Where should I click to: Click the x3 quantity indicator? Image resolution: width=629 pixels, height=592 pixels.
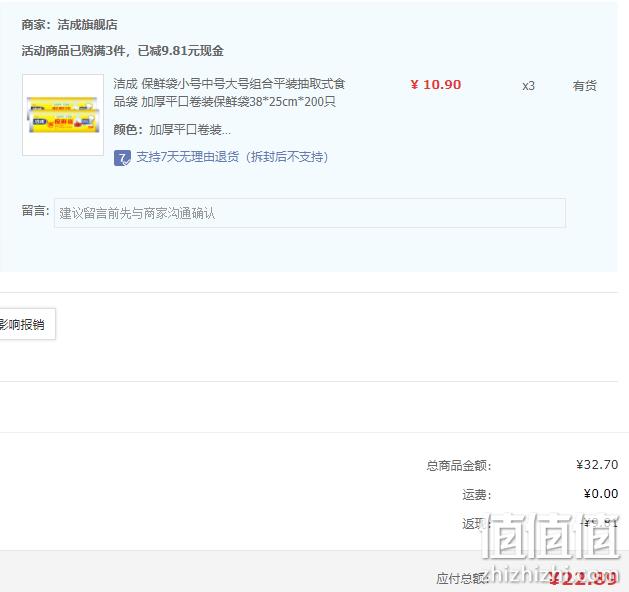(528, 86)
